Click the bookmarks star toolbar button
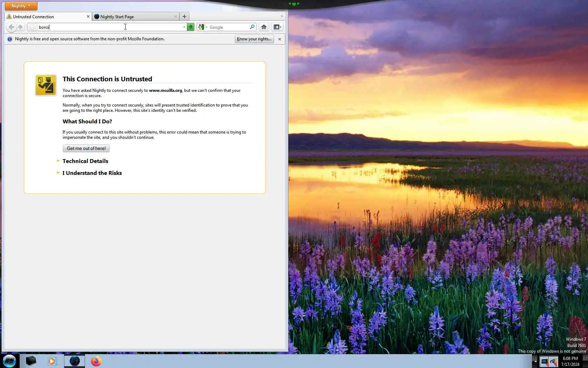 click(277, 27)
